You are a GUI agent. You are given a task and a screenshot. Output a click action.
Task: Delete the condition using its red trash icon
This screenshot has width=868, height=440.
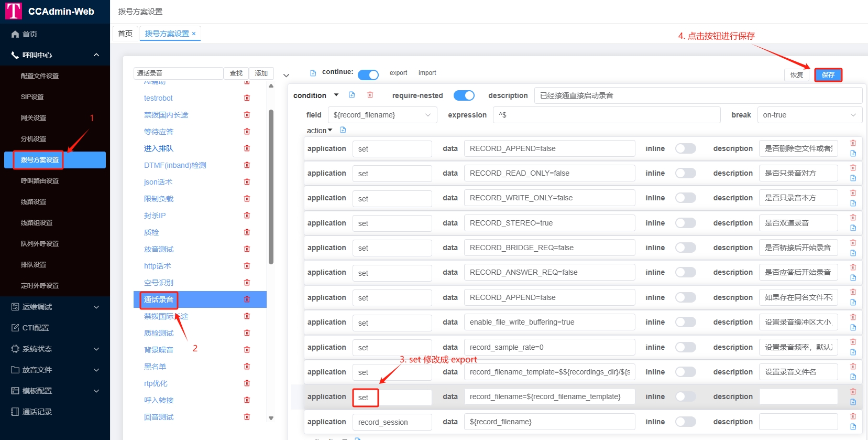pos(370,95)
